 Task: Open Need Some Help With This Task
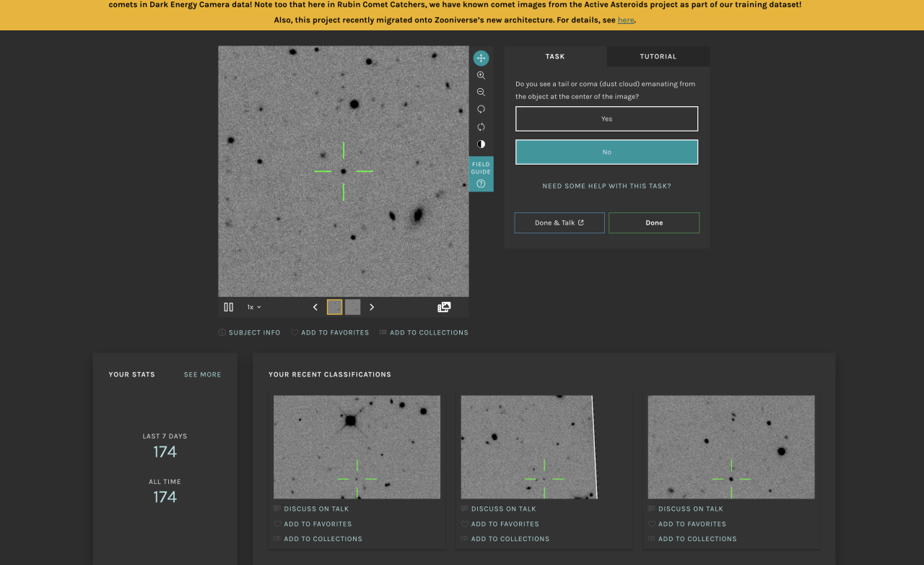[x=606, y=186]
